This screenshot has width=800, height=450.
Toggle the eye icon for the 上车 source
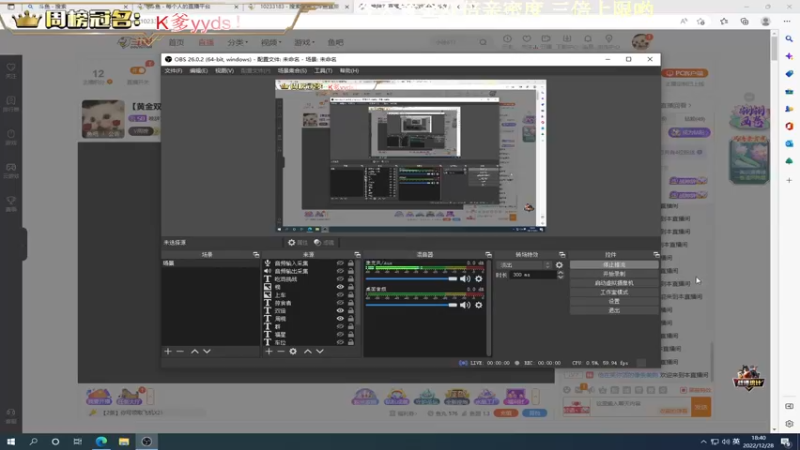coord(340,295)
